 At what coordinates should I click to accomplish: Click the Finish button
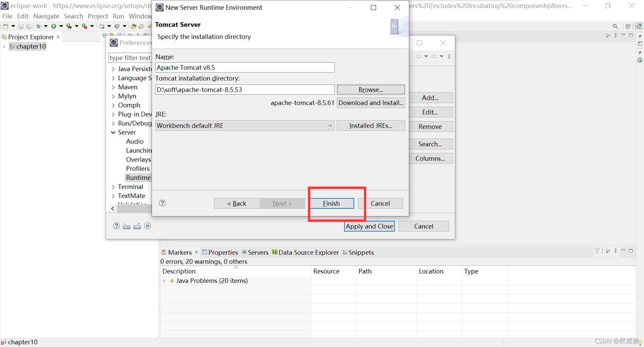click(x=331, y=203)
